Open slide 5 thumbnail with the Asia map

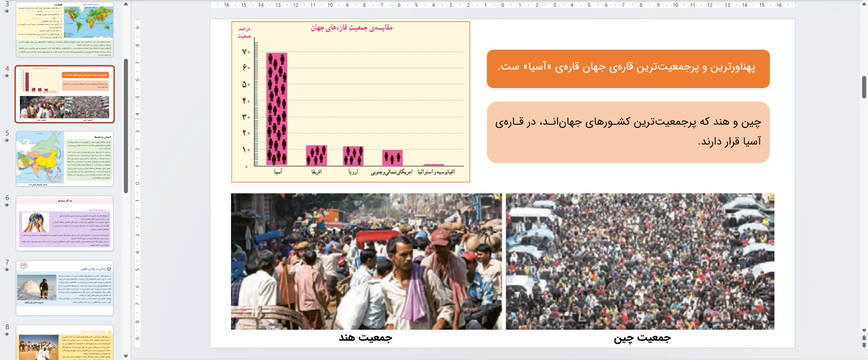click(x=65, y=159)
